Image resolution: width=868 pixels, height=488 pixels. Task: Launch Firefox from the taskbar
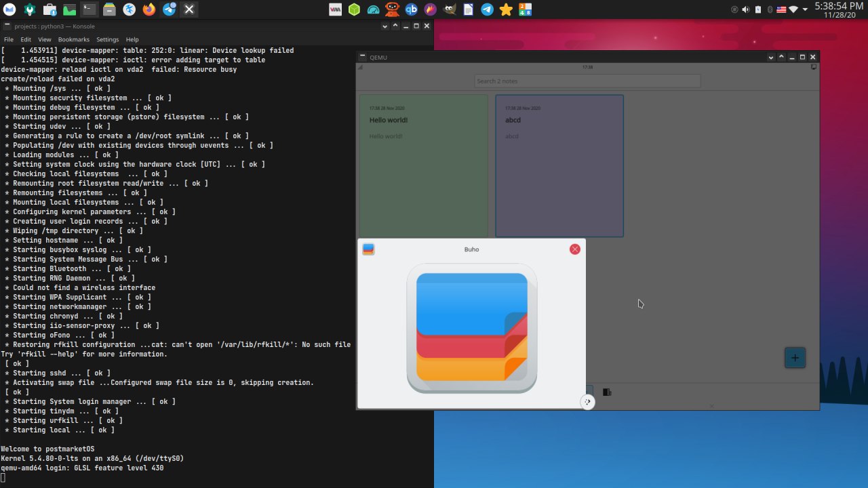(149, 9)
